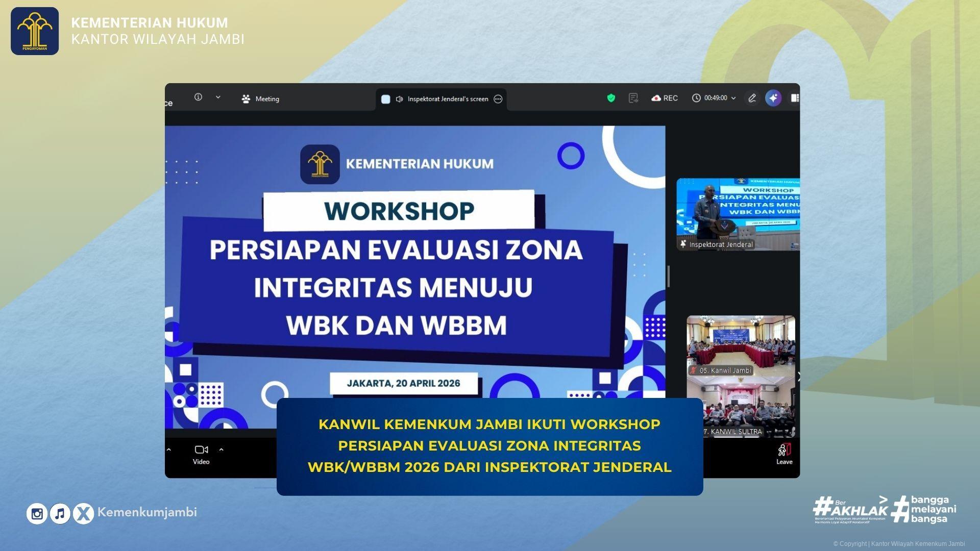Toggle camera with the Video button
The width and height of the screenshot is (980, 551).
pyautogui.click(x=201, y=453)
